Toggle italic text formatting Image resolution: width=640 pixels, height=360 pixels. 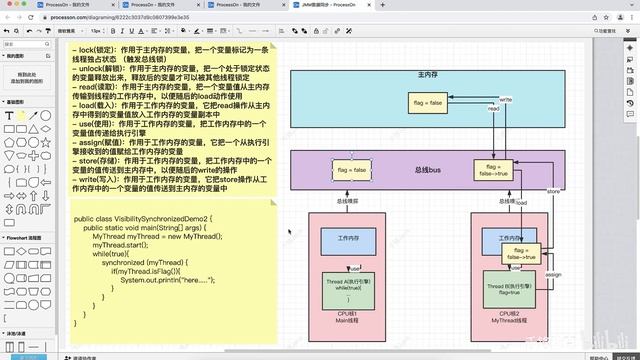pos(122,31)
